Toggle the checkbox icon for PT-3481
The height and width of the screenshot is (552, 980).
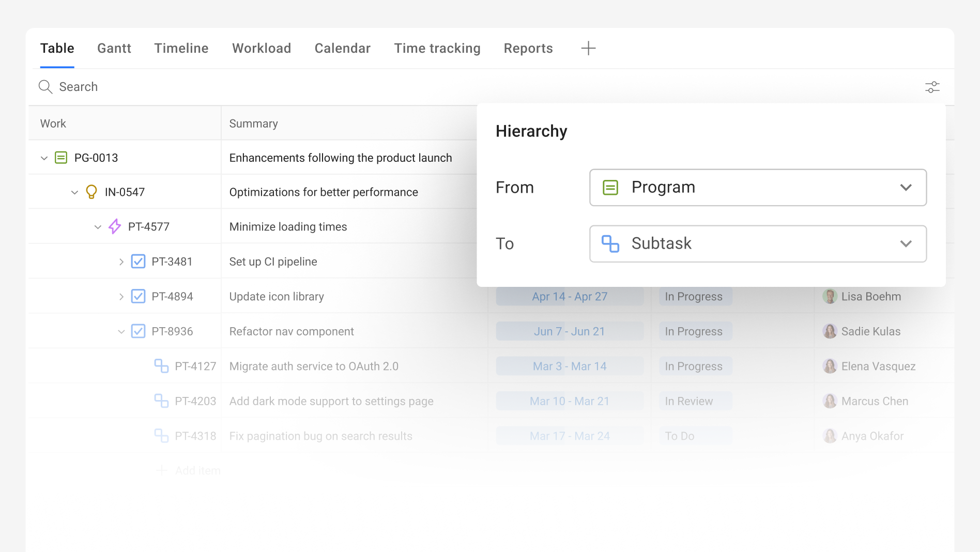(x=138, y=262)
